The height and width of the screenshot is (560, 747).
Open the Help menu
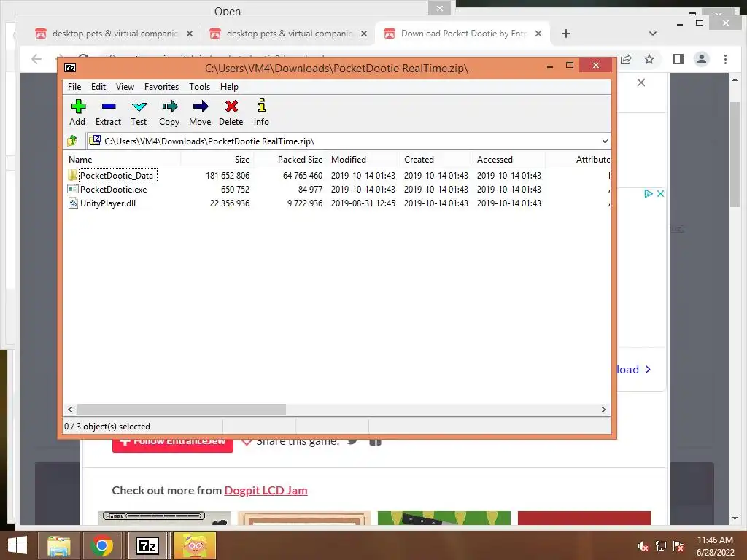coord(229,87)
